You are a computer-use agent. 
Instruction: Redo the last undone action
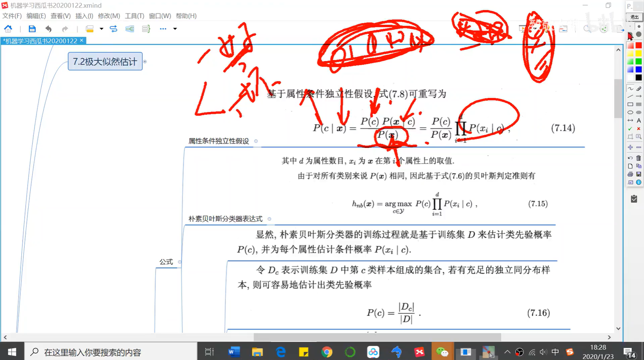point(65,29)
